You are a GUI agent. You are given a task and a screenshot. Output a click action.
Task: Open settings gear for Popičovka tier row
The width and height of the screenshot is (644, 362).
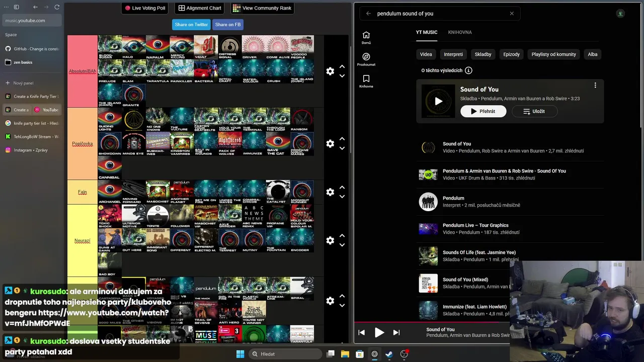pyautogui.click(x=330, y=144)
